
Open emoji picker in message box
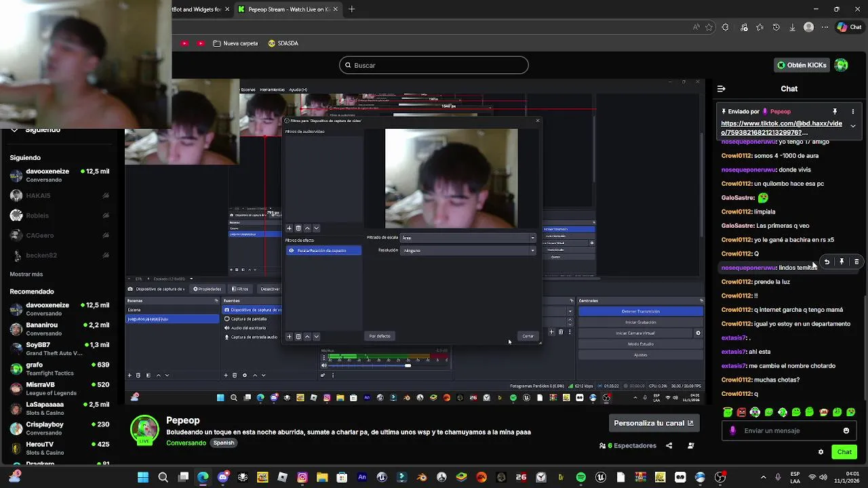coord(846,430)
